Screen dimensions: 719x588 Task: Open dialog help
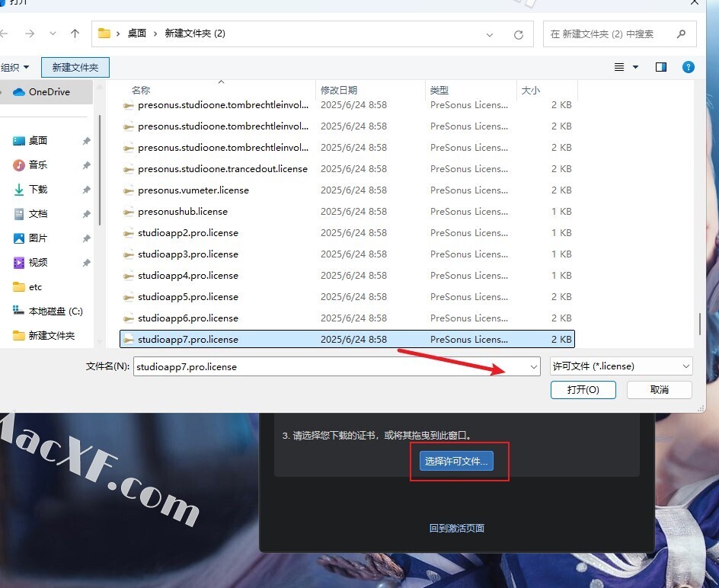coord(689,68)
